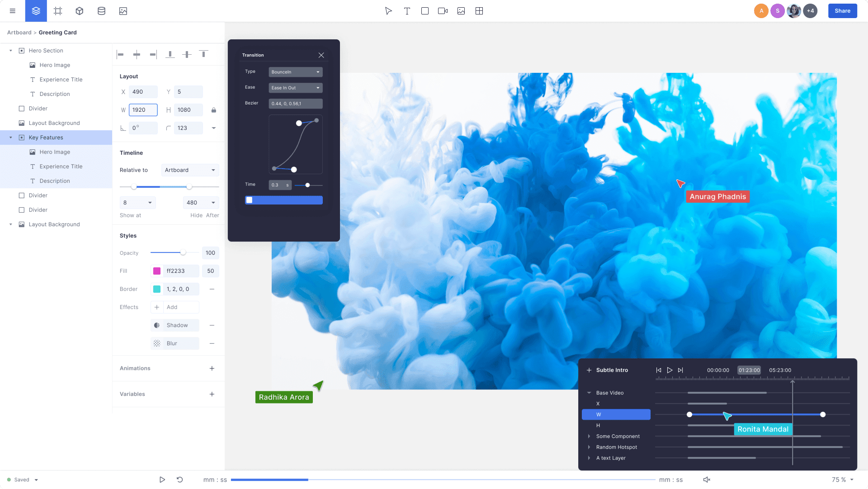The image size is (868, 489).
Task: Open the Relative to Artboard dropdown
Action: point(190,170)
